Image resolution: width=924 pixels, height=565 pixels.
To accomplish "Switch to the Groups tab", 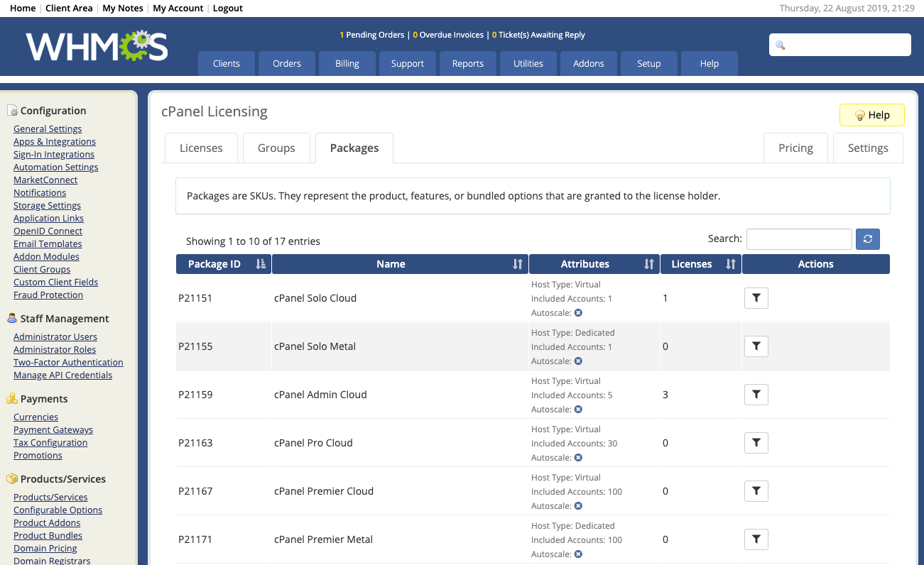I will (276, 148).
